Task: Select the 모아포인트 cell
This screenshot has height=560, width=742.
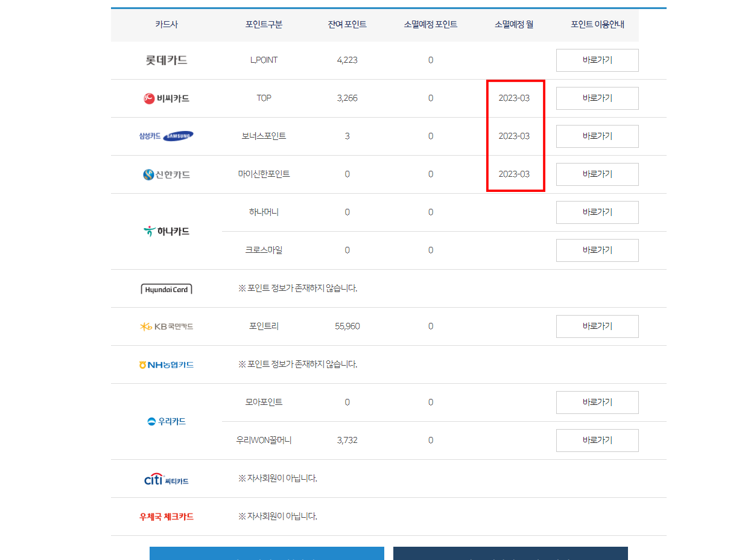Action: [264, 402]
